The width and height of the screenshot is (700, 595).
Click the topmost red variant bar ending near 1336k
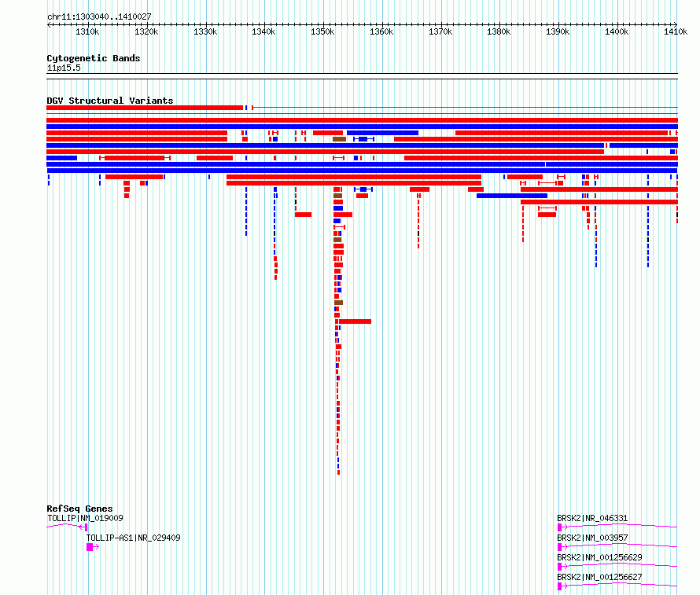[x=145, y=108]
